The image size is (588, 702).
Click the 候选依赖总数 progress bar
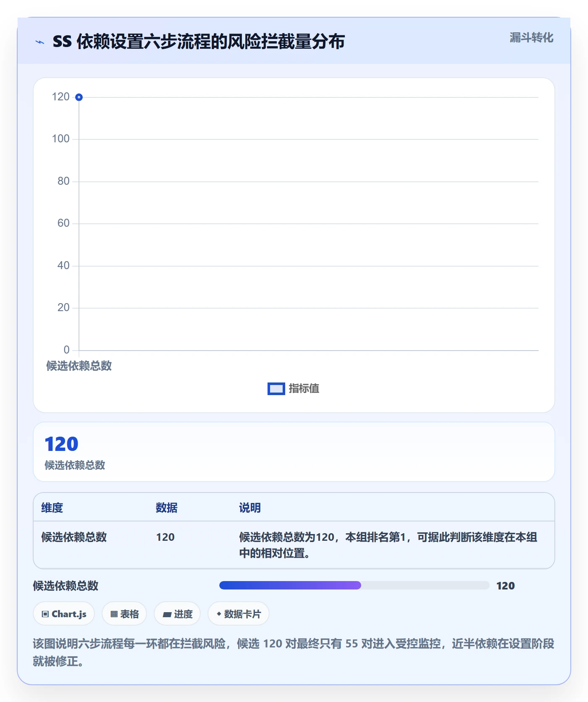[354, 585]
